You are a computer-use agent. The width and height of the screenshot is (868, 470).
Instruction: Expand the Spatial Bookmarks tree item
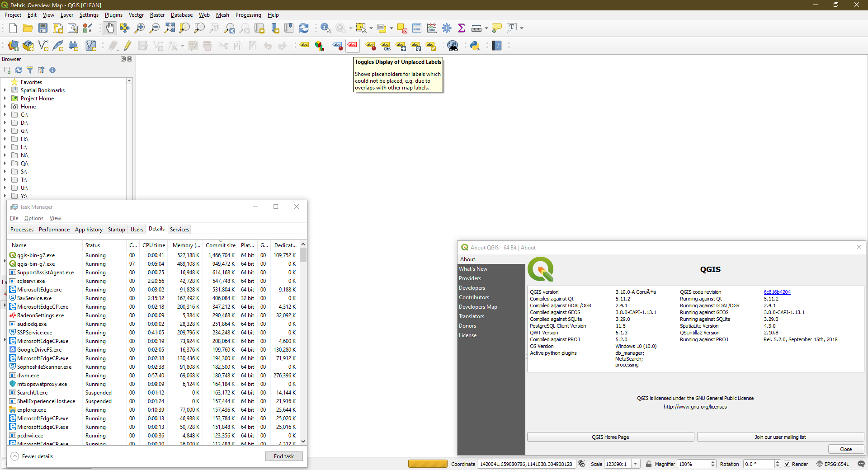point(5,90)
